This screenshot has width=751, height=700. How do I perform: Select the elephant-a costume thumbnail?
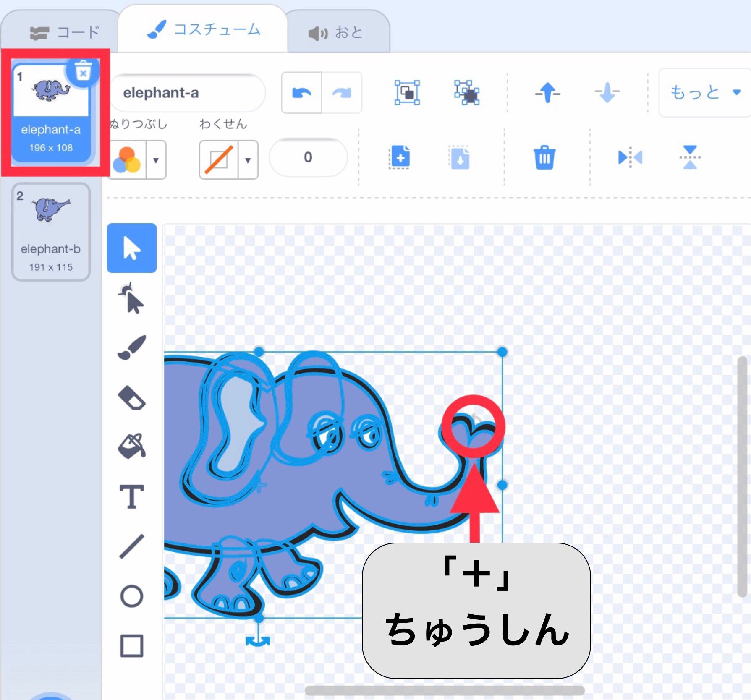(51, 112)
